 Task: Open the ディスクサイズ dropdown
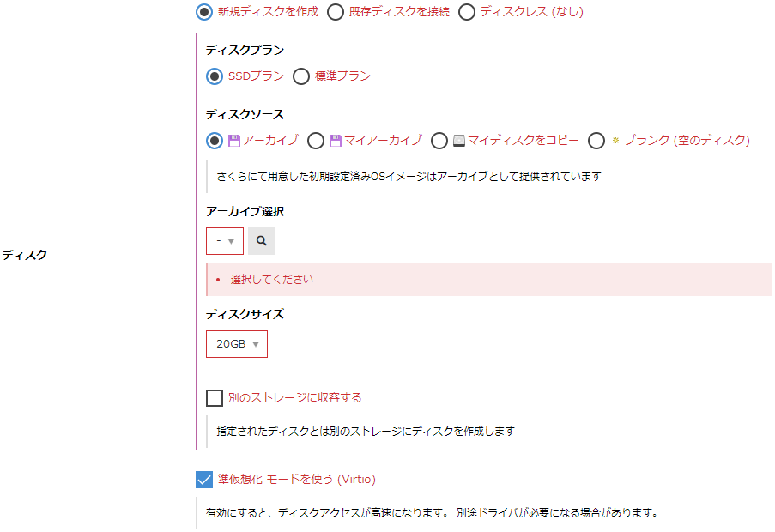tap(236, 343)
